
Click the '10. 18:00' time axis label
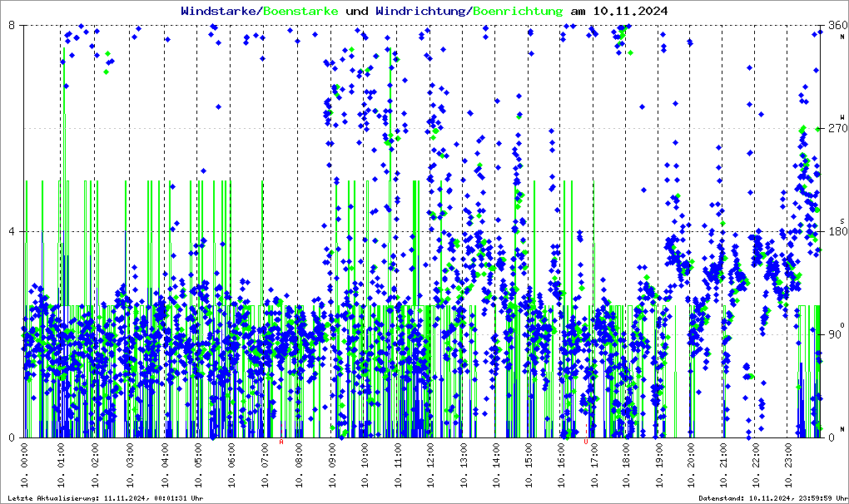[627, 465]
